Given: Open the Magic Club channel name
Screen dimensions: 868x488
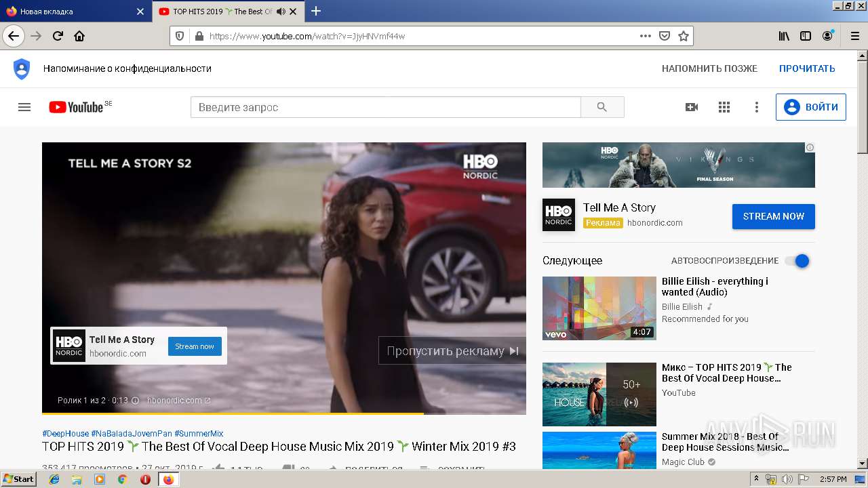Looking at the screenshot, I should click(683, 462).
